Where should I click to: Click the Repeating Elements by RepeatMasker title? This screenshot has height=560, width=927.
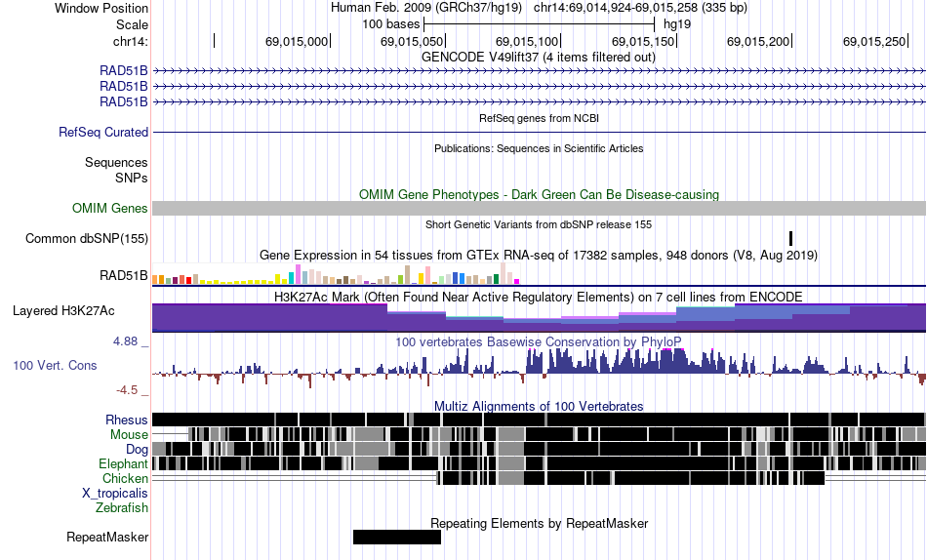[x=540, y=523]
